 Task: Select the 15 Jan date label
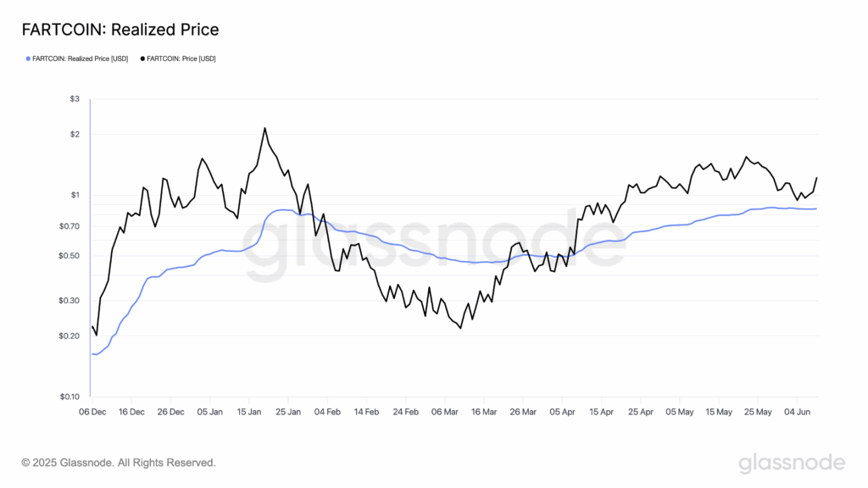[x=249, y=412]
